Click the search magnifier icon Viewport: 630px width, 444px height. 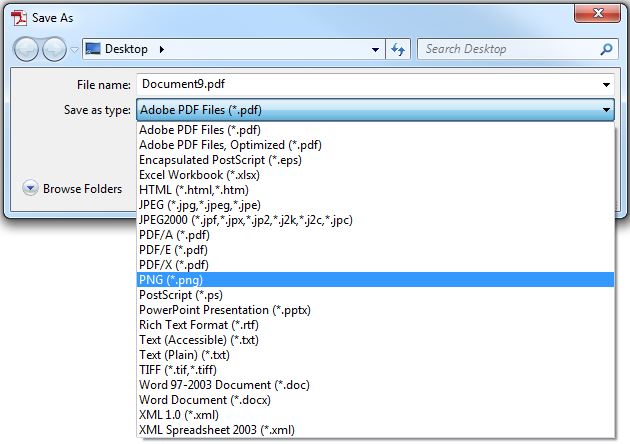(x=606, y=49)
